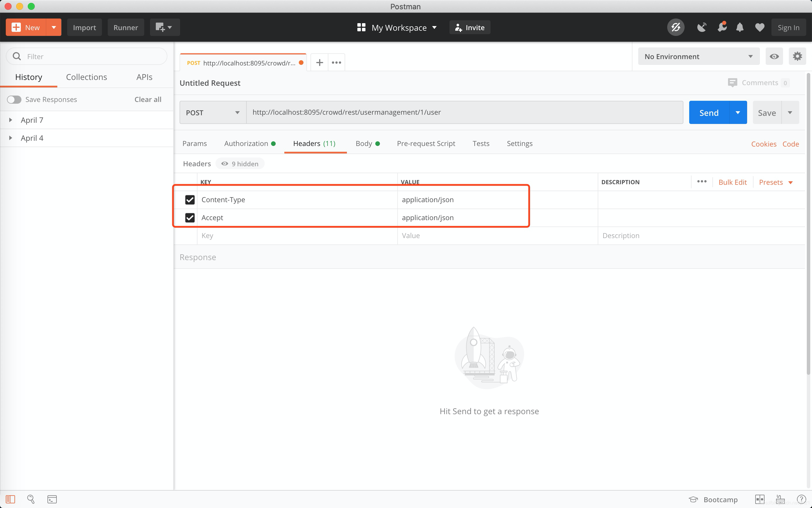Viewport: 812px width, 508px height.
Task: Open the Tests tab
Action: tap(481, 143)
